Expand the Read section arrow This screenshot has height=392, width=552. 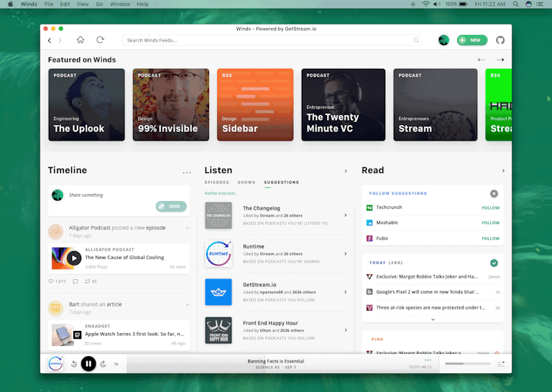503,170
